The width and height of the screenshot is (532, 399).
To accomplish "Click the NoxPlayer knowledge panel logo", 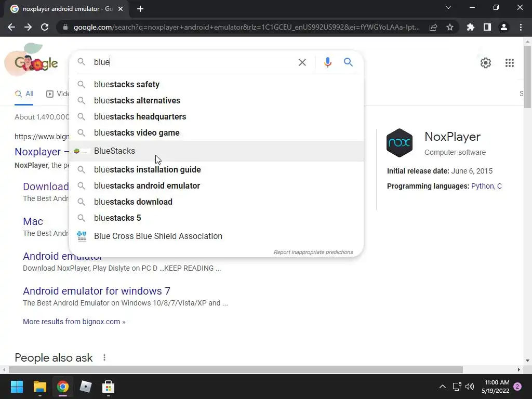I will (400, 143).
